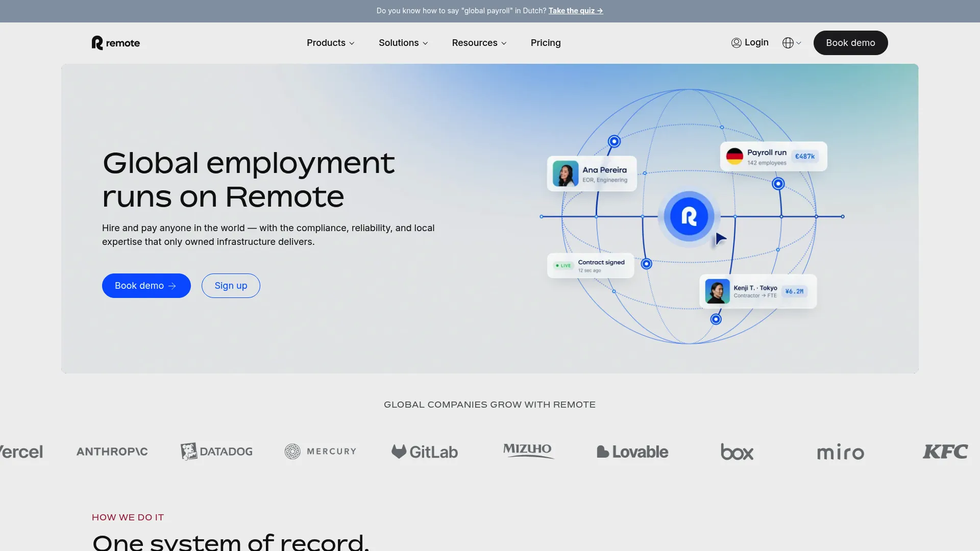Click the Payroll run 142 employees text

pyautogui.click(x=767, y=157)
